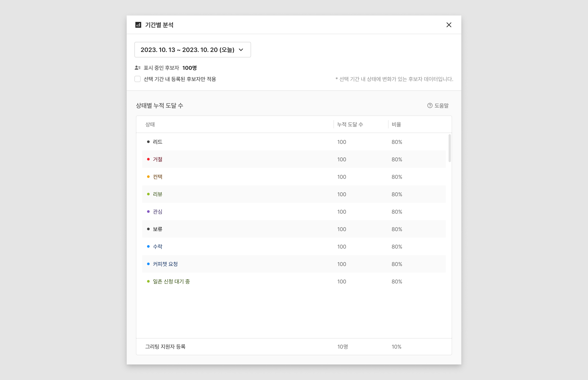Screen dimensions: 588x380
Task: Click the orange dot beside 컨택
Action: click(148, 177)
